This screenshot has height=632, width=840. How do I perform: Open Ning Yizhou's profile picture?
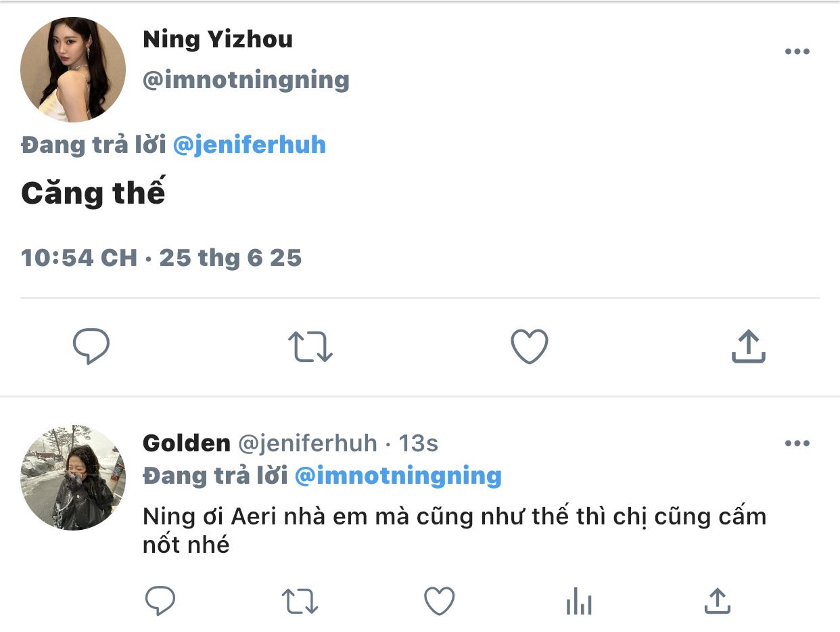[73, 70]
